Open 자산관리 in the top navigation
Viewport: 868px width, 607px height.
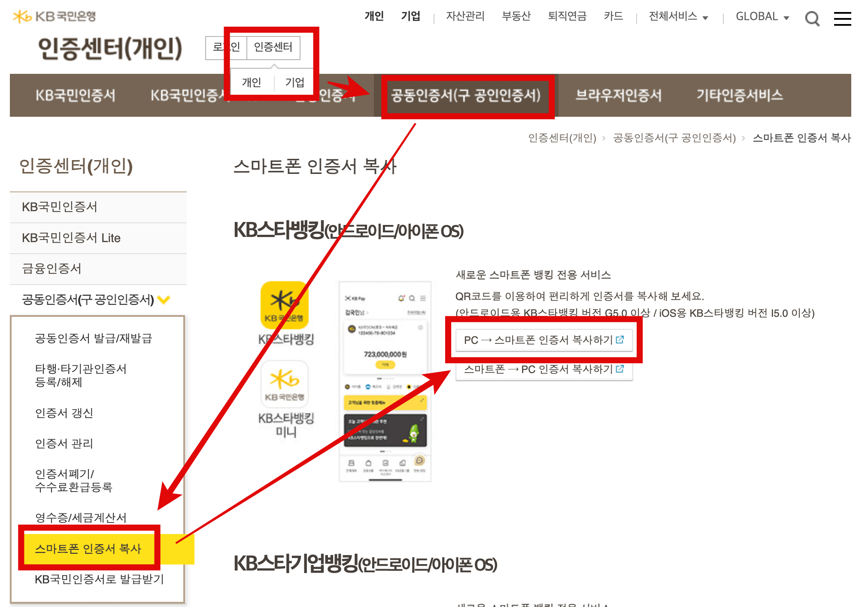tap(465, 16)
